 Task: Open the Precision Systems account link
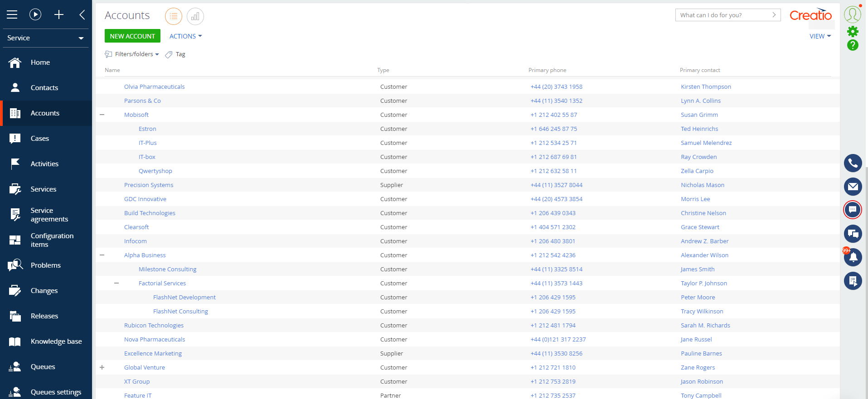coord(149,185)
